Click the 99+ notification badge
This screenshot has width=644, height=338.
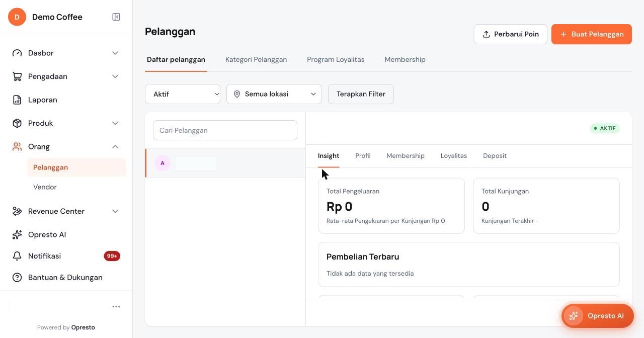(112, 256)
